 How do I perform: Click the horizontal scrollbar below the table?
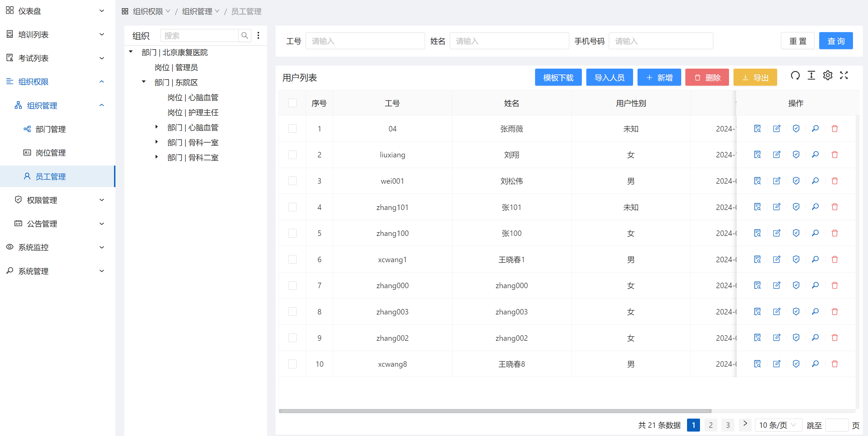[495, 411]
